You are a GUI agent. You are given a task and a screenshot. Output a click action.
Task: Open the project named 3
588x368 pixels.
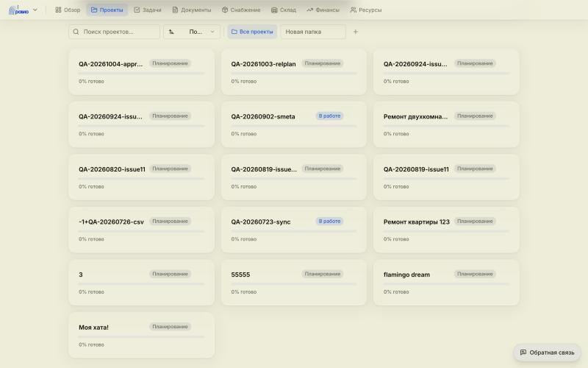142,283
